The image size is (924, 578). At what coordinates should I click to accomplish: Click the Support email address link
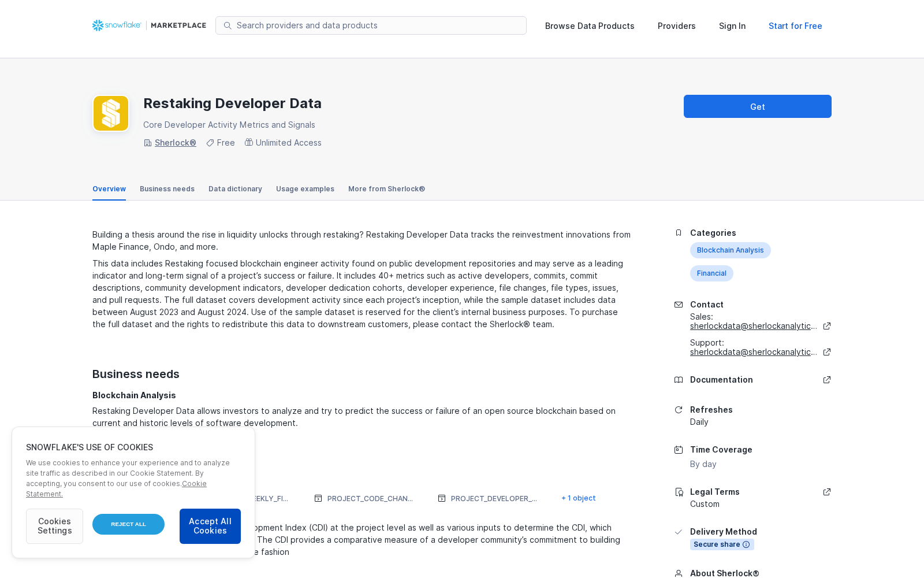(754, 352)
